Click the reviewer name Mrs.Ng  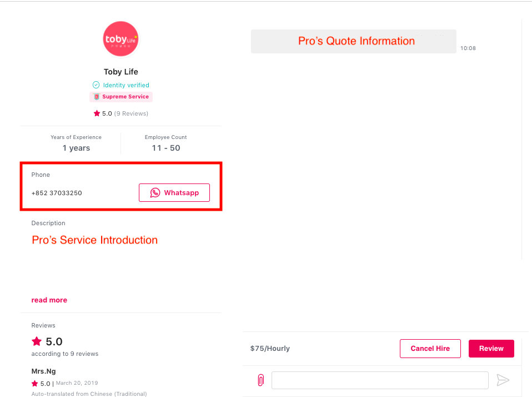point(43,371)
